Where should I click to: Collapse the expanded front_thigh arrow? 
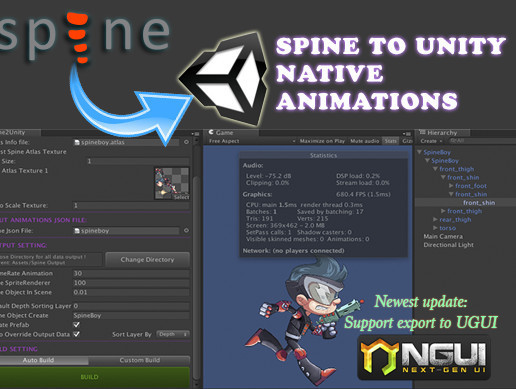click(x=435, y=169)
